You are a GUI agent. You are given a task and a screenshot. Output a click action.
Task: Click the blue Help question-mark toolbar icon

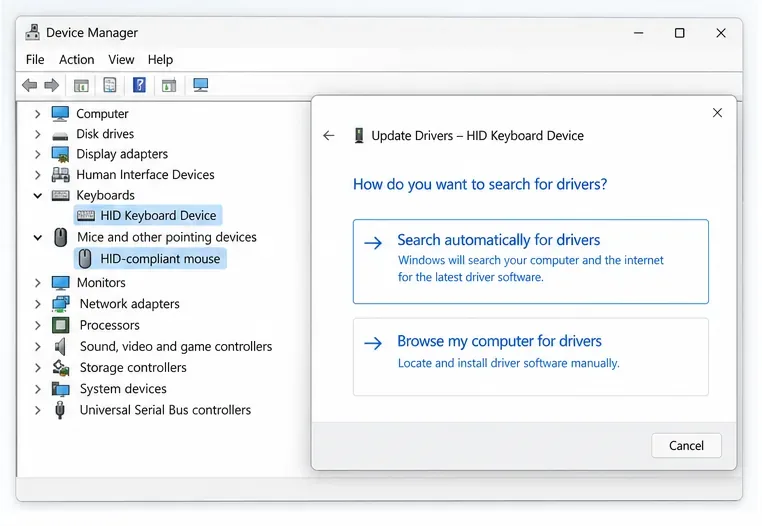pos(139,85)
